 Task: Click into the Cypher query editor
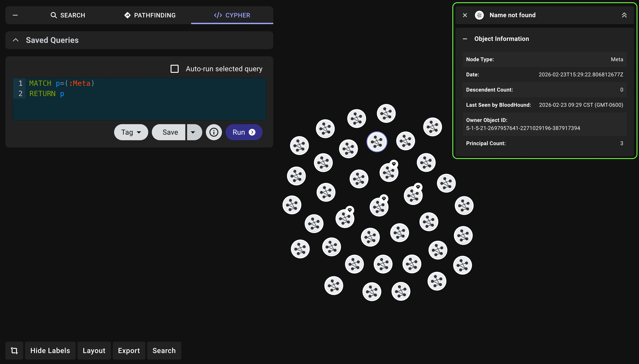click(139, 99)
